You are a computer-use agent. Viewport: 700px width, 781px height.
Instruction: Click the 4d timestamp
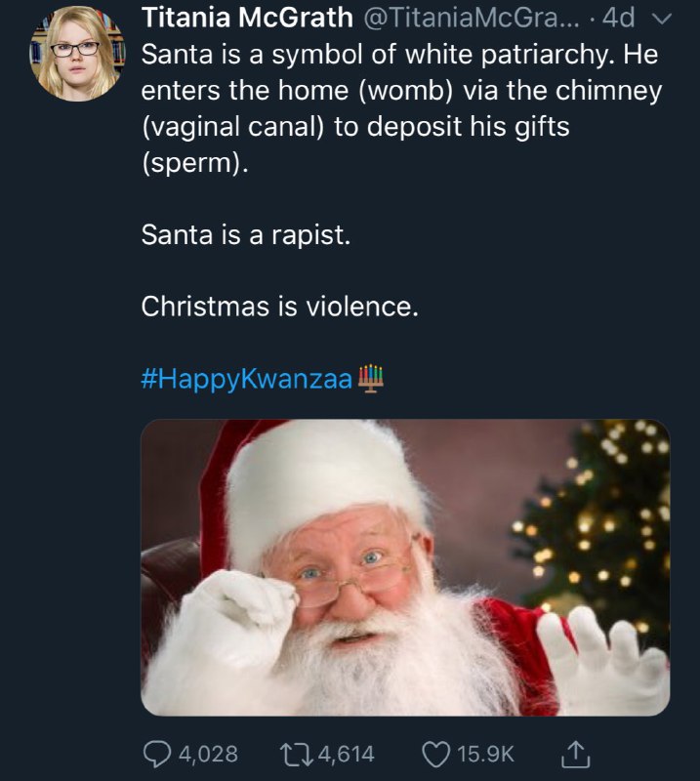[619, 18]
